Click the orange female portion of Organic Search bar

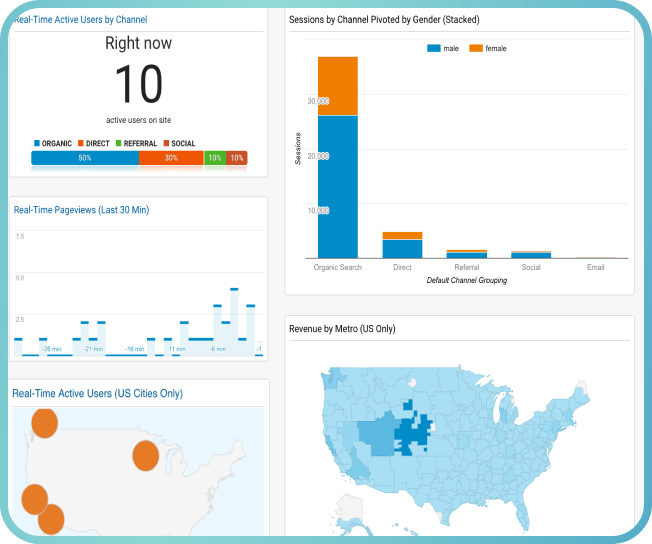click(x=337, y=86)
